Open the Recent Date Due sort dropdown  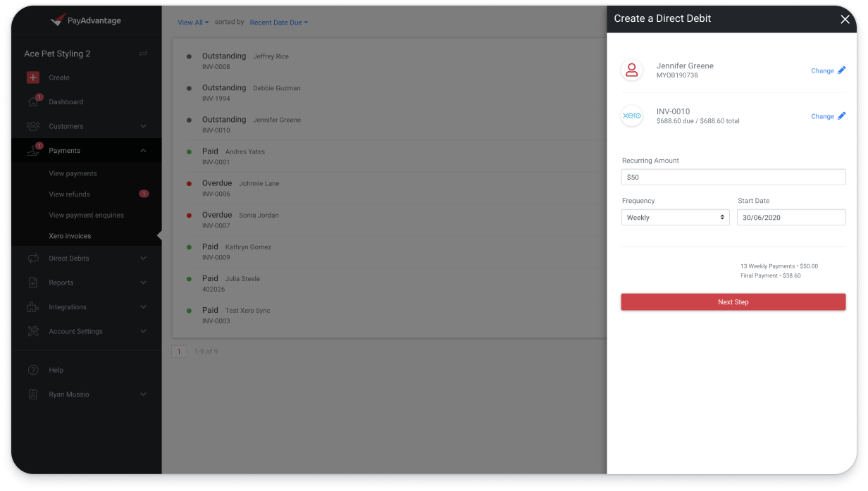point(279,23)
